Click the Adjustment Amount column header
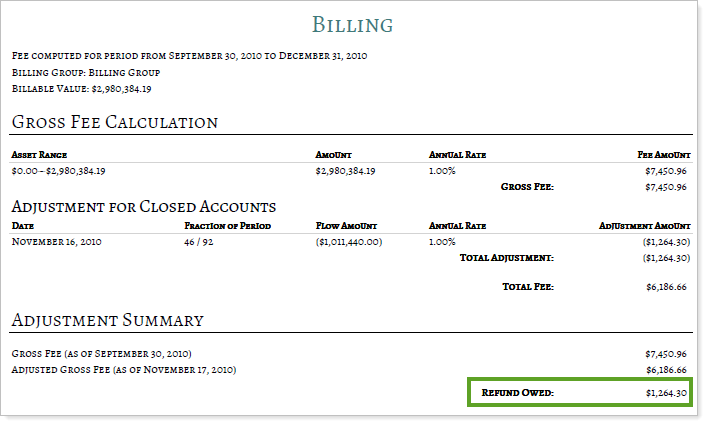 [644, 226]
